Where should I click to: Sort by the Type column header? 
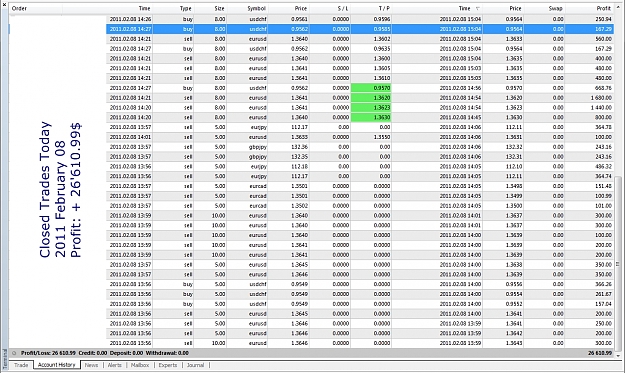point(185,8)
